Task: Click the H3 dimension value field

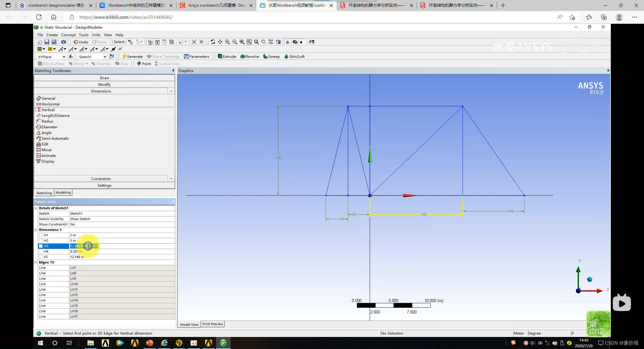Action: (x=122, y=246)
